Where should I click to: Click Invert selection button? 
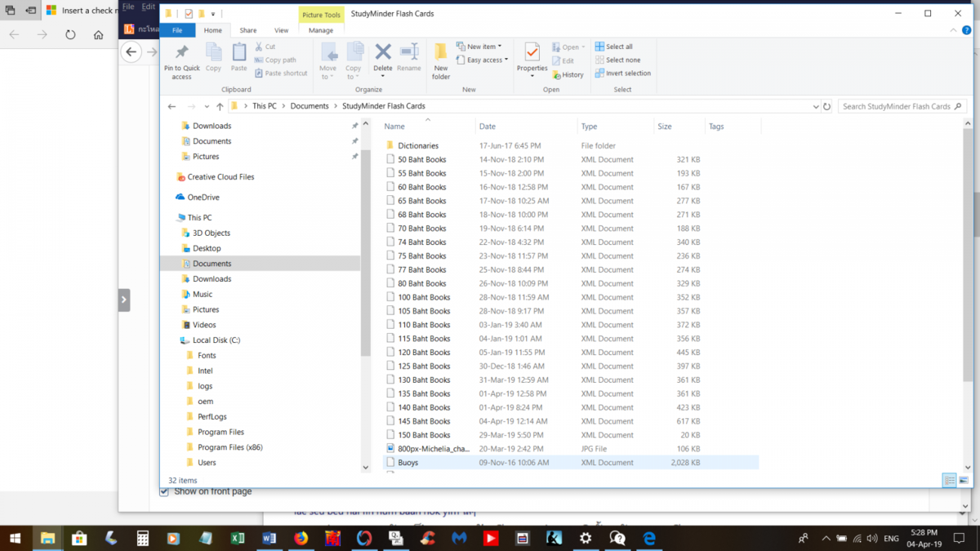click(622, 73)
